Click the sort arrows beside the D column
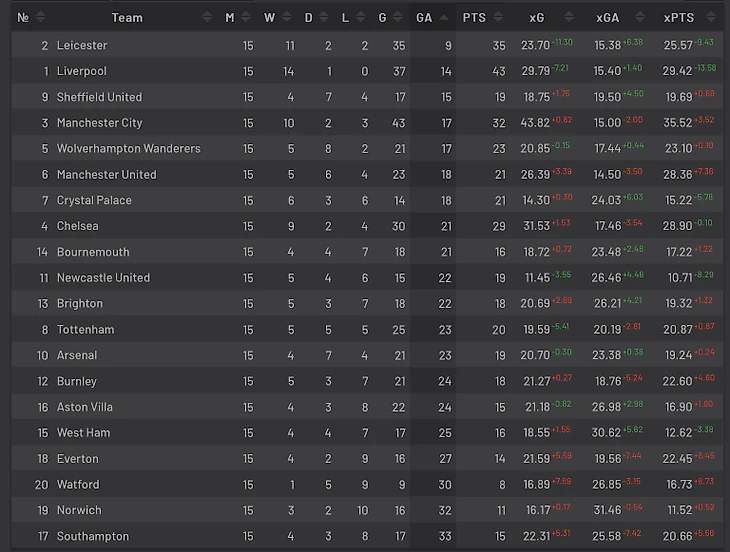The width and height of the screenshot is (730, 552). [x=325, y=18]
